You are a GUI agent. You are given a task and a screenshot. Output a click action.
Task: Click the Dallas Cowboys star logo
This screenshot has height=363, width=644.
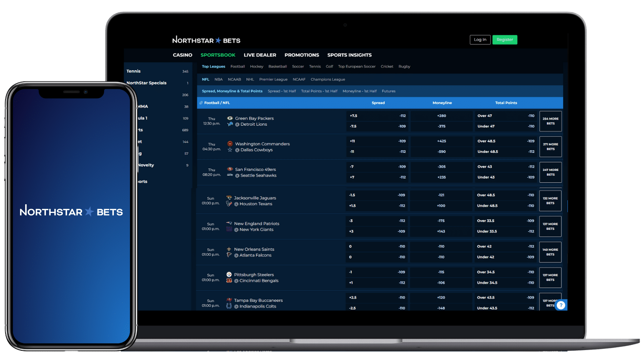point(230,150)
